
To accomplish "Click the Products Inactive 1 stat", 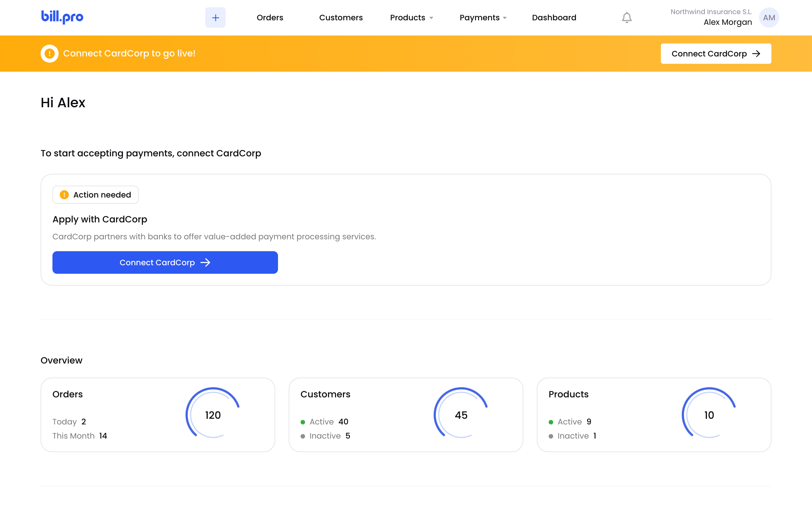I will pos(572,436).
